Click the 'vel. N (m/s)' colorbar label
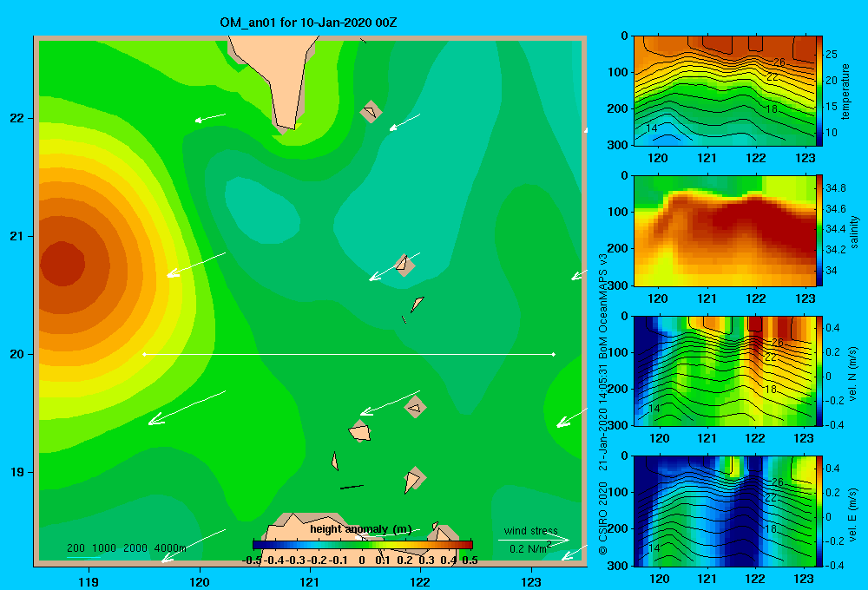The height and width of the screenshot is (590, 868). tap(852, 374)
